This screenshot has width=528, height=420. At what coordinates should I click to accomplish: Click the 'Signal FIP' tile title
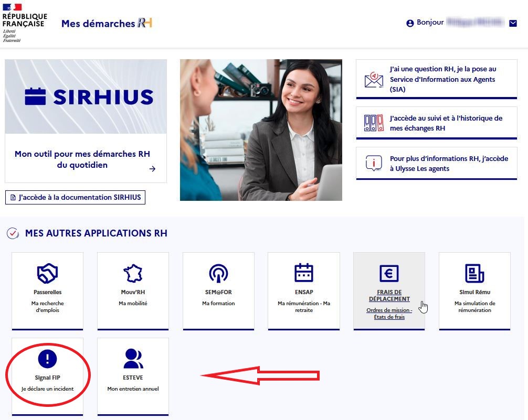pos(47,378)
